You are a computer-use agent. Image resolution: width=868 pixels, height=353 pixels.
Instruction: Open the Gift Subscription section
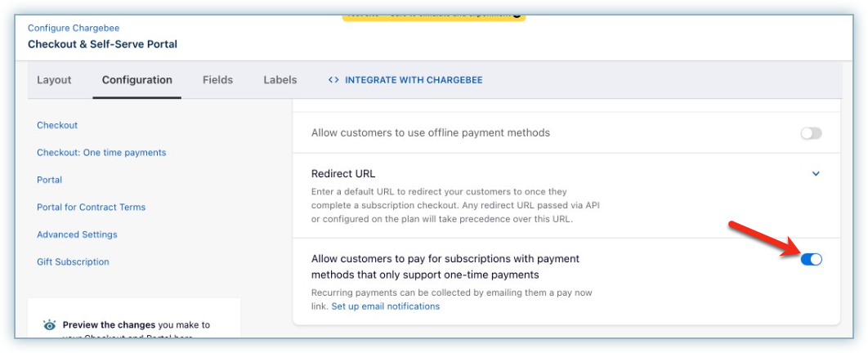(x=73, y=261)
